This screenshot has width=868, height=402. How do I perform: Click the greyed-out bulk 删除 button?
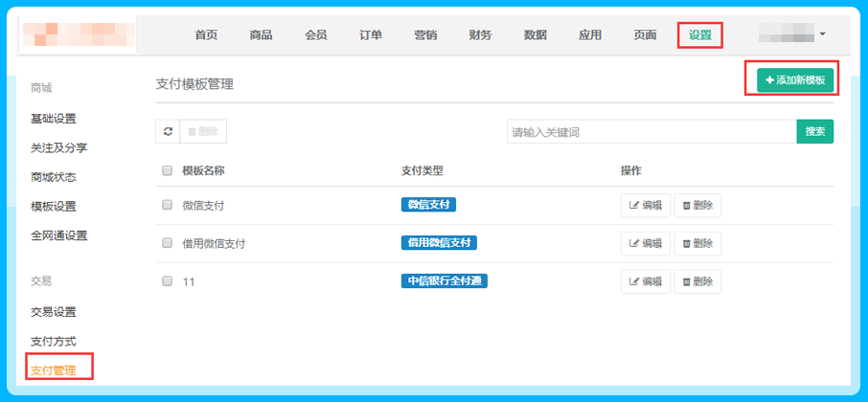[203, 132]
